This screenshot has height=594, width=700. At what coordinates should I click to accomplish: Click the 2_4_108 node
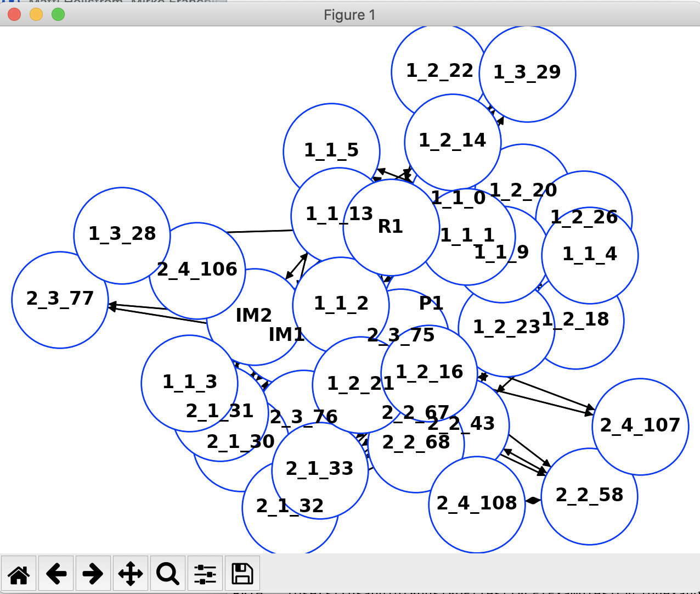(x=476, y=504)
